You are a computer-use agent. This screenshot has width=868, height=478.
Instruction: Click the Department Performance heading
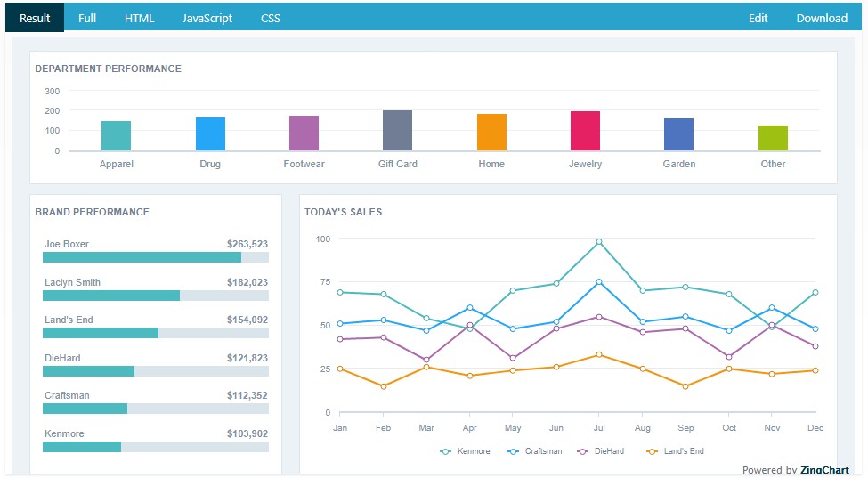pyautogui.click(x=108, y=69)
